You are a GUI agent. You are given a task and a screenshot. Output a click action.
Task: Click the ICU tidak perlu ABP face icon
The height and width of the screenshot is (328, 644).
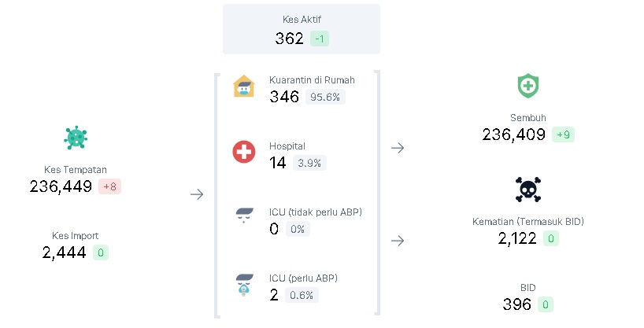(x=244, y=215)
